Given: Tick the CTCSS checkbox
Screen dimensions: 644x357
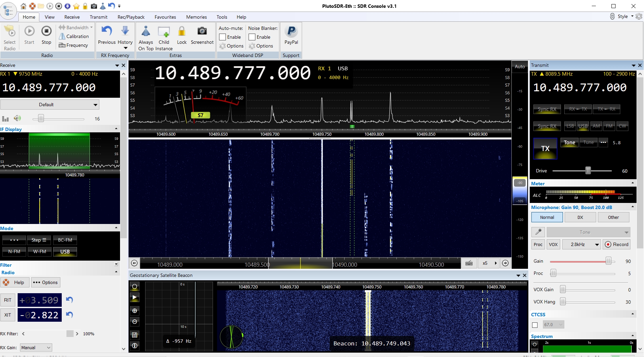Looking at the screenshot, I should pyautogui.click(x=535, y=325).
